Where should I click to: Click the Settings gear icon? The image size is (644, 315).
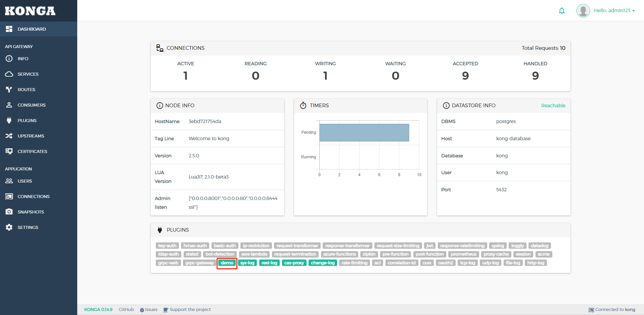pyautogui.click(x=9, y=227)
